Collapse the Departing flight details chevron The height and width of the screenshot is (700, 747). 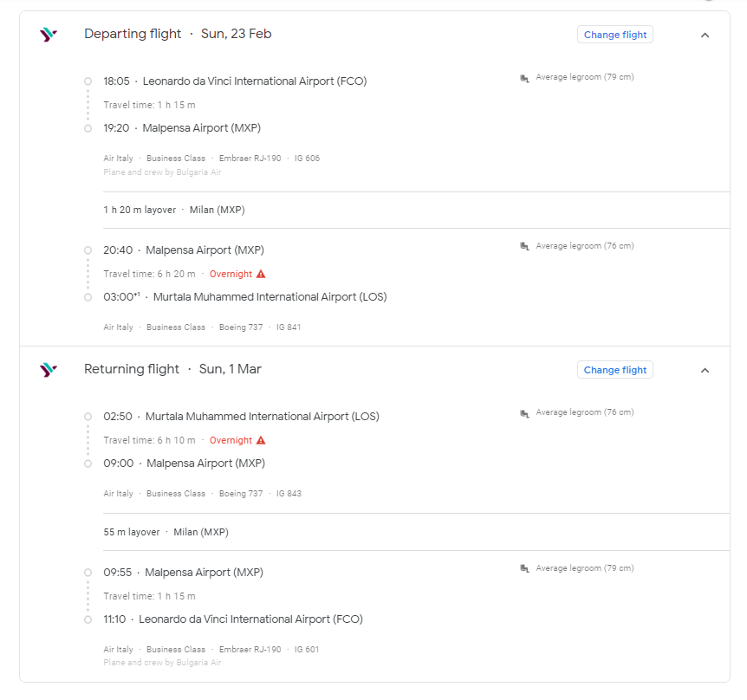[705, 36]
